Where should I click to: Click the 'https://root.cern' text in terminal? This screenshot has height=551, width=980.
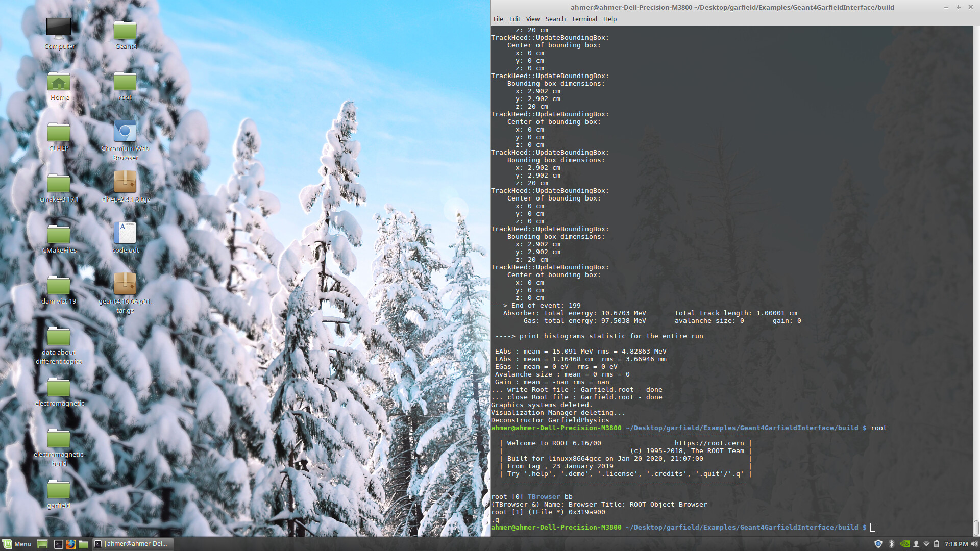coord(709,443)
